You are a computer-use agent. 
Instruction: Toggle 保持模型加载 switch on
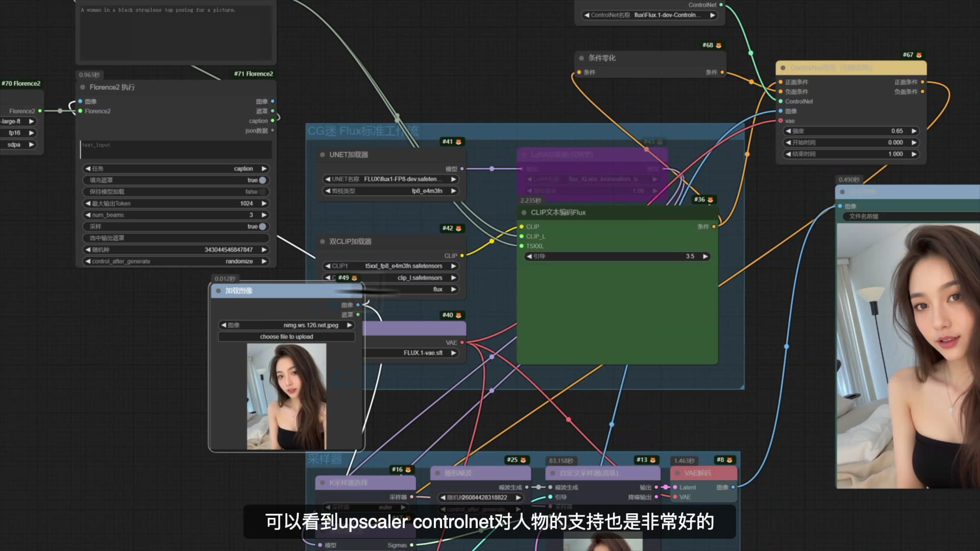(262, 192)
